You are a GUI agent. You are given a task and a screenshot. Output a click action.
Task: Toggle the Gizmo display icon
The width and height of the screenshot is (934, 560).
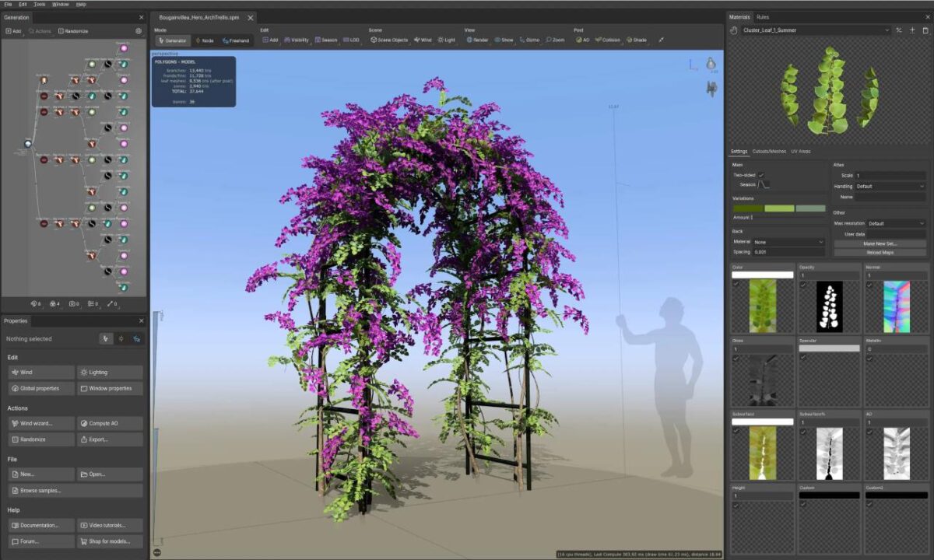528,40
